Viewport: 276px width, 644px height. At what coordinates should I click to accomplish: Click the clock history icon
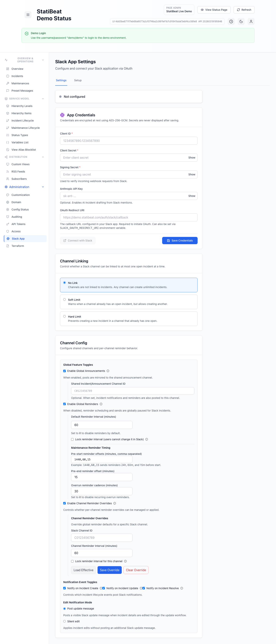pos(231,21)
